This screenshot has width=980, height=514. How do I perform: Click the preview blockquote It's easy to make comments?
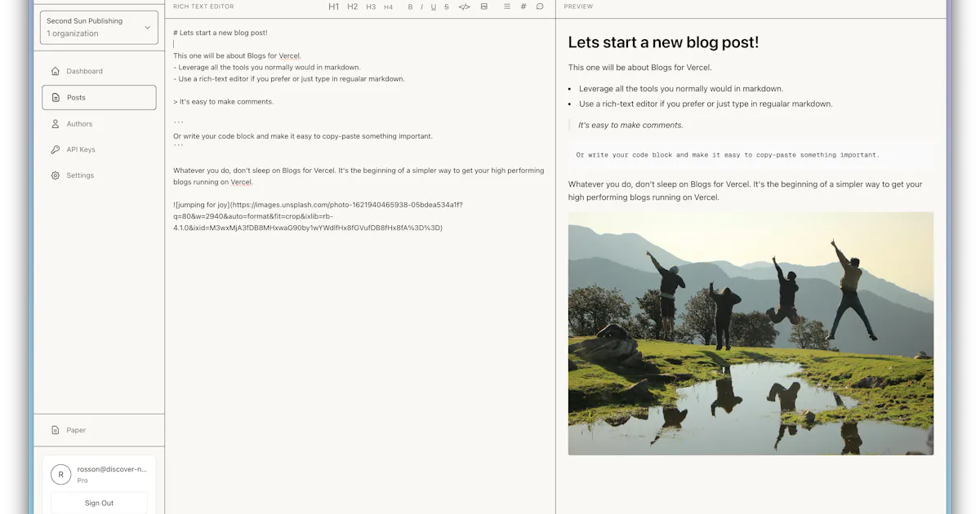pyautogui.click(x=630, y=125)
